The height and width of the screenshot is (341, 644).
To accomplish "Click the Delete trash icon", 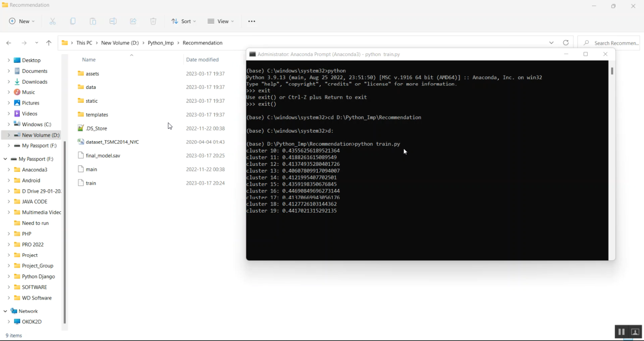I will pyautogui.click(x=153, y=21).
